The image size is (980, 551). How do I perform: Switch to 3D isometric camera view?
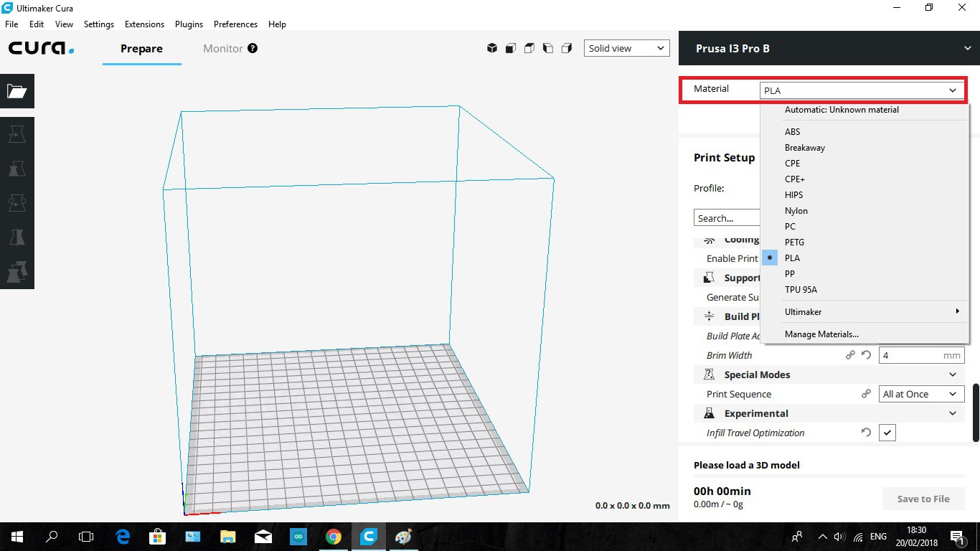click(x=492, y=48)
